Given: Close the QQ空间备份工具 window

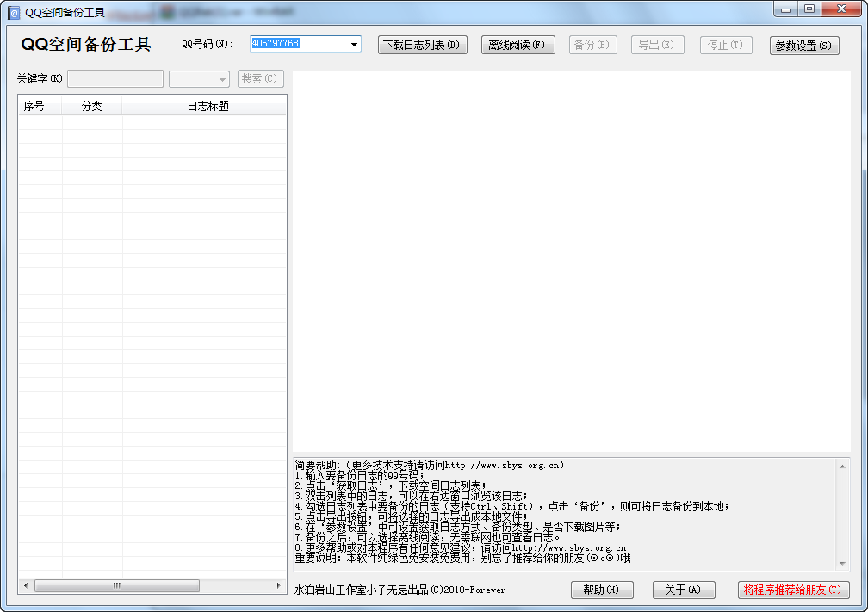Looking at the screenshot, I should click(841, 9).
